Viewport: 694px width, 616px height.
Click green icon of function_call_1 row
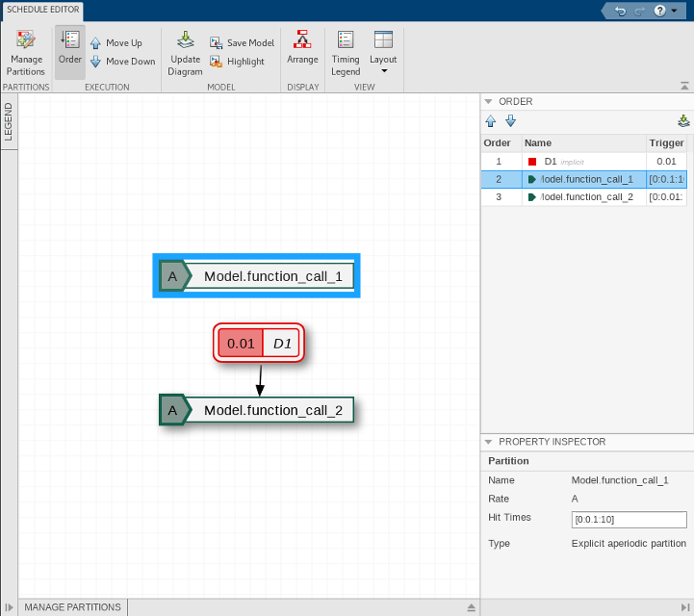click(x=532, y=179)
